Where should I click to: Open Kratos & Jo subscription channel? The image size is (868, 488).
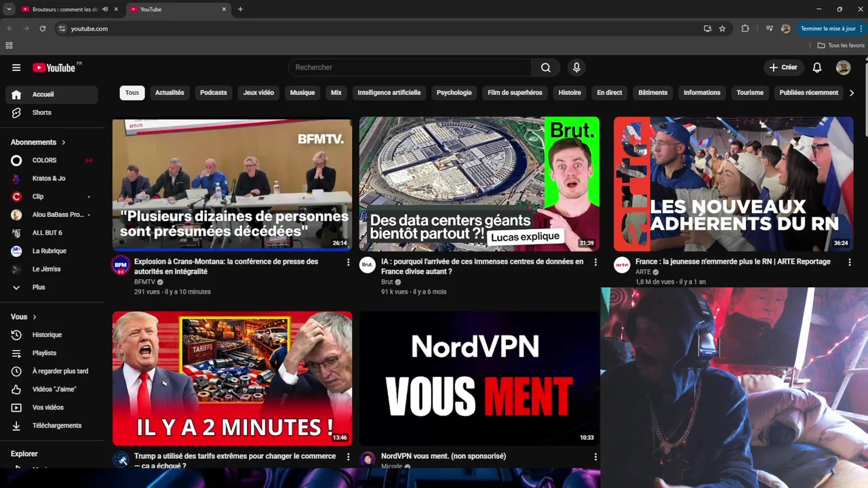pos(52,178)
